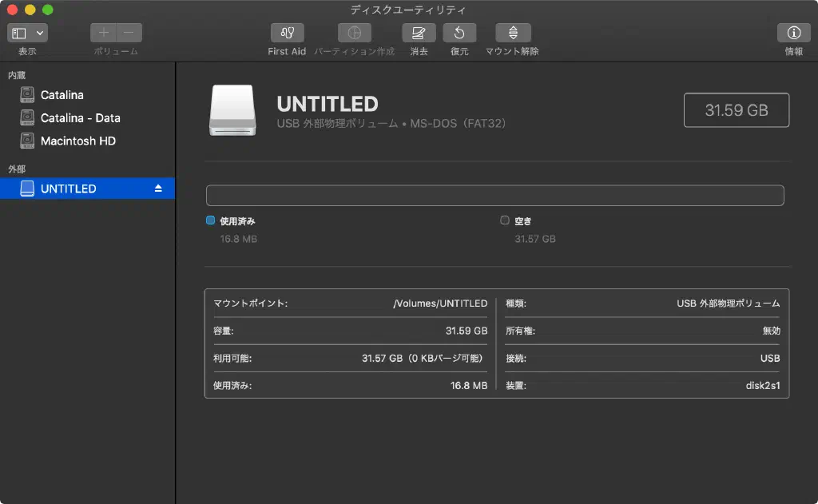818x504 pixels.
Task: Click the remove volume minus button
Action: tap(129, 33)
